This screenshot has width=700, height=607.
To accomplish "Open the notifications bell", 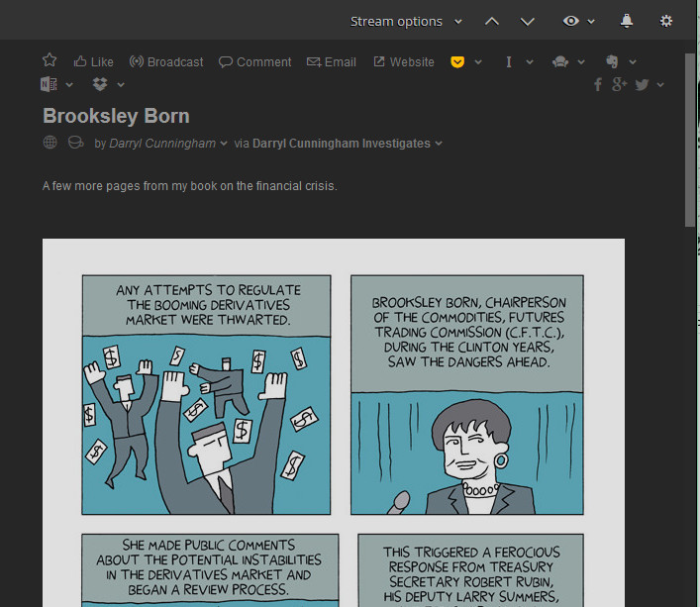I will pyautogui.click(x=627, y=21).
